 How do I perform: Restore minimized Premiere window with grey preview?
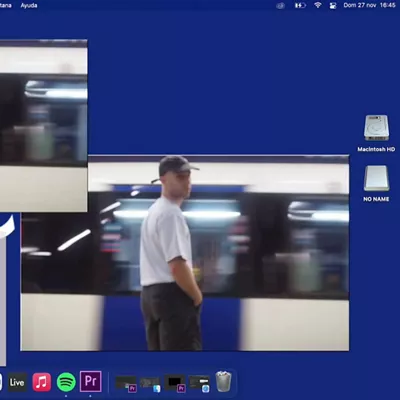tap(126, 384)
